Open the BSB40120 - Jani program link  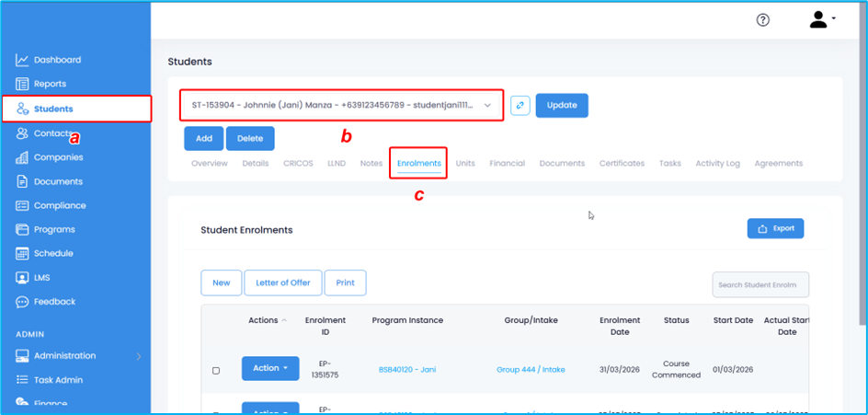point(406,369)
